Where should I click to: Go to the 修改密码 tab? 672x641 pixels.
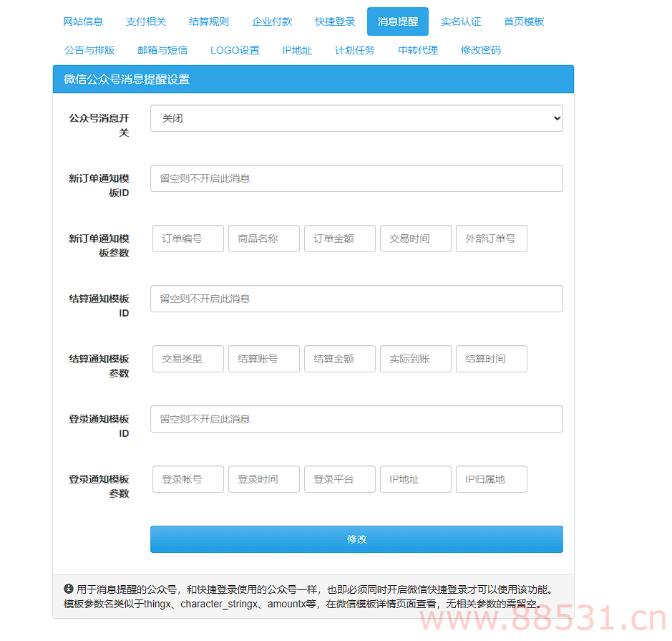pos(481,50)
